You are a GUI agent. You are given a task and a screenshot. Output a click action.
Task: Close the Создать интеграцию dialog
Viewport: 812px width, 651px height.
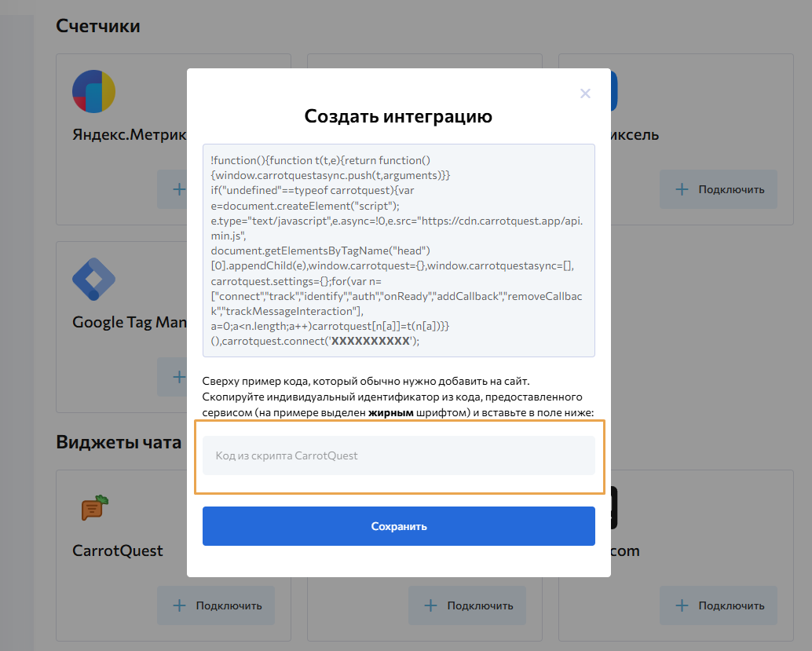click(585, 93)
